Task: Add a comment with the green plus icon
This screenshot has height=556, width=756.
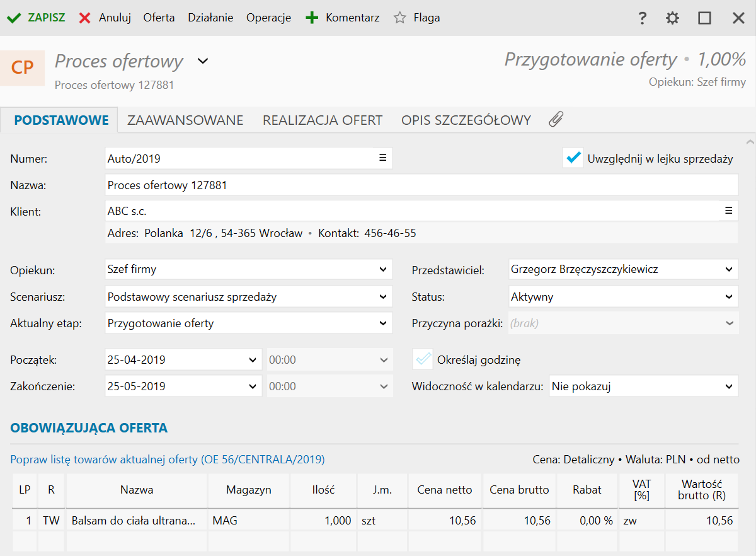Action: click(x=312, y=18)
